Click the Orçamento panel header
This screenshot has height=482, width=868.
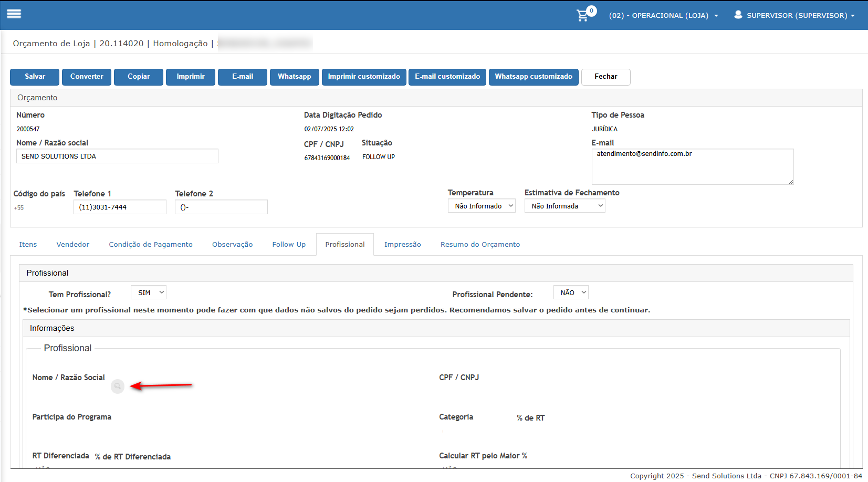[436, 98]
